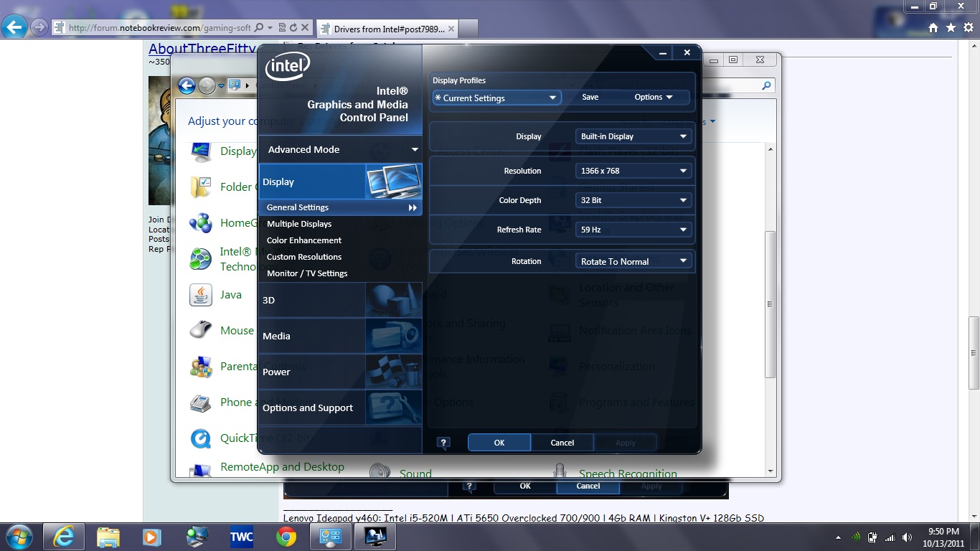Click the dual-monitor icon of the Display category

tap(393, 182)
